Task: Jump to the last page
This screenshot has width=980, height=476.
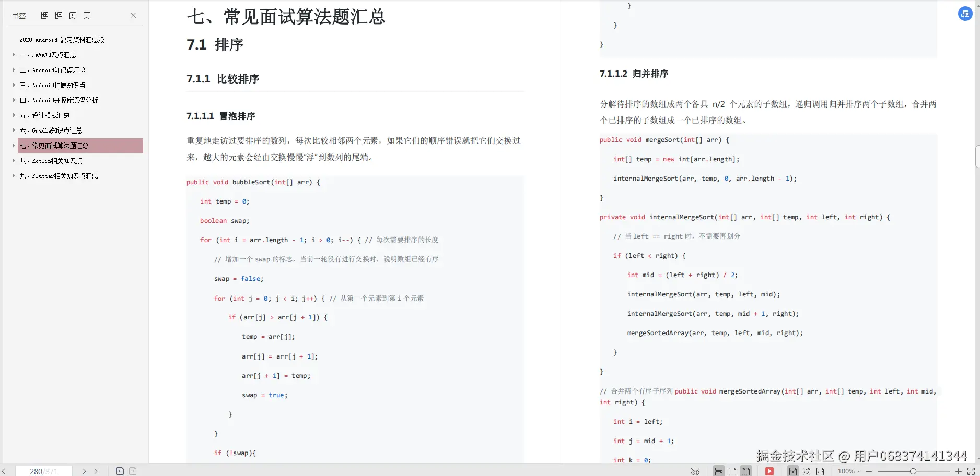Action: (97, 471)
